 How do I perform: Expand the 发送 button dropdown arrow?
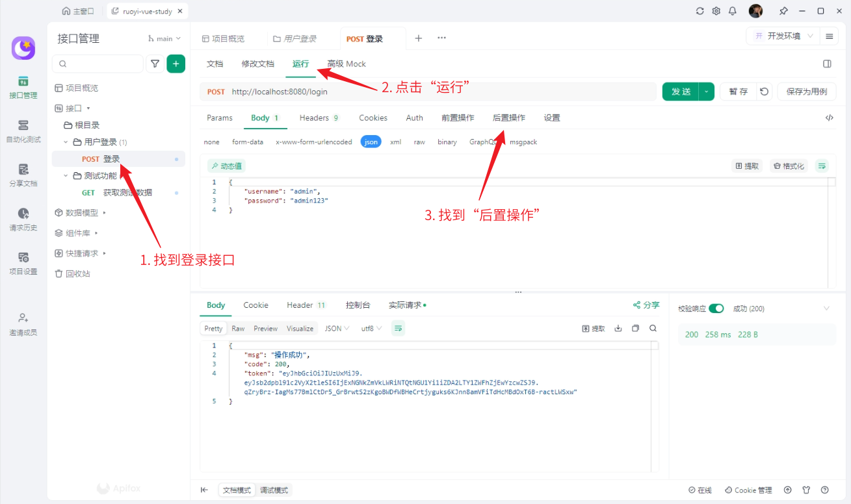pyautogui.click(x=707, y=92)
